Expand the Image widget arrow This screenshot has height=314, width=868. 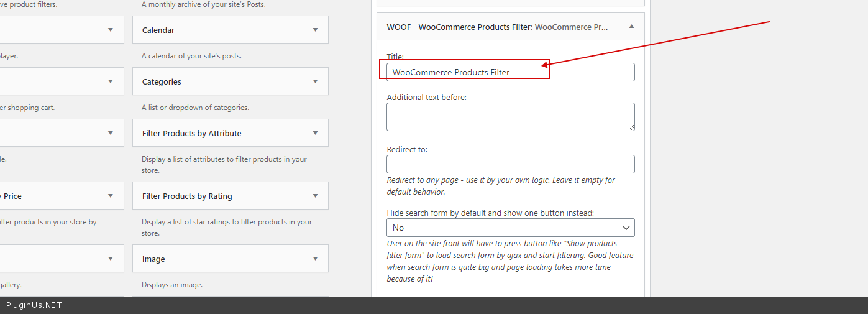315,259
